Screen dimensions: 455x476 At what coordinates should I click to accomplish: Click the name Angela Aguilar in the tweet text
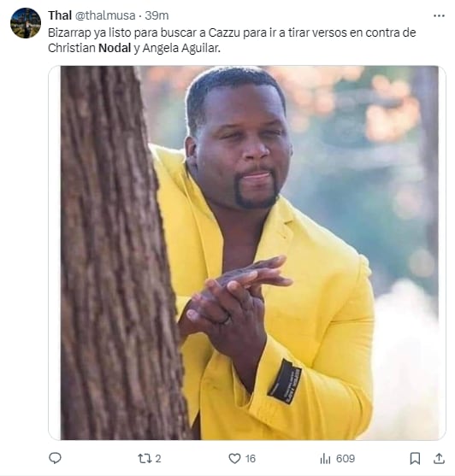[x=181, y=48]
